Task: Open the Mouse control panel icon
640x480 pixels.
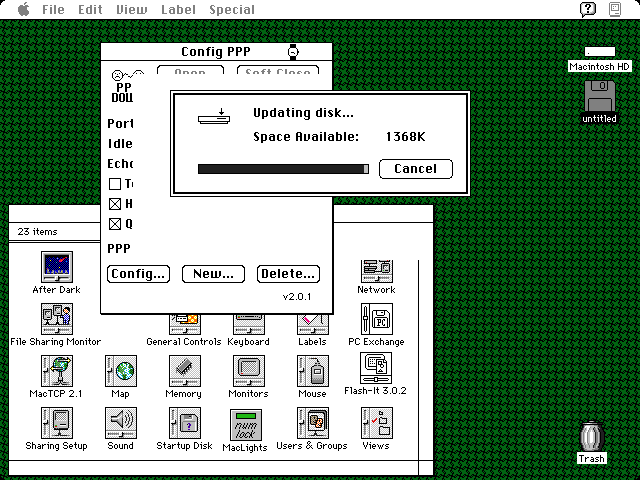Action: 313,371
